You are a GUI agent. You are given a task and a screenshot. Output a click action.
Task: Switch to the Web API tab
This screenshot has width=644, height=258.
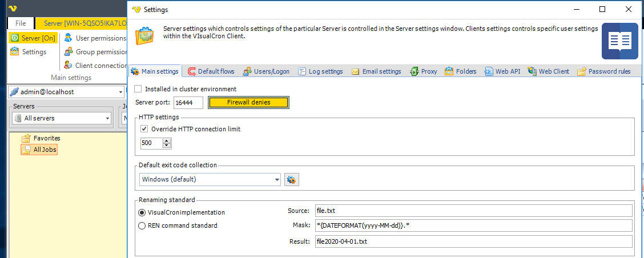coord(502,71)
